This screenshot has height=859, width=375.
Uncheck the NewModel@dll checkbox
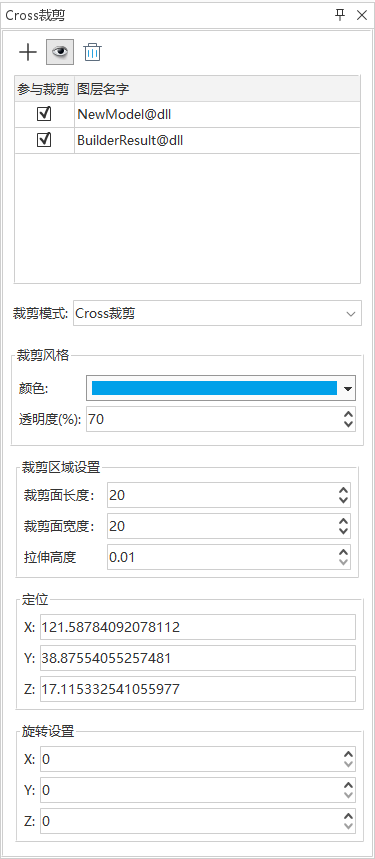[44, 114]
